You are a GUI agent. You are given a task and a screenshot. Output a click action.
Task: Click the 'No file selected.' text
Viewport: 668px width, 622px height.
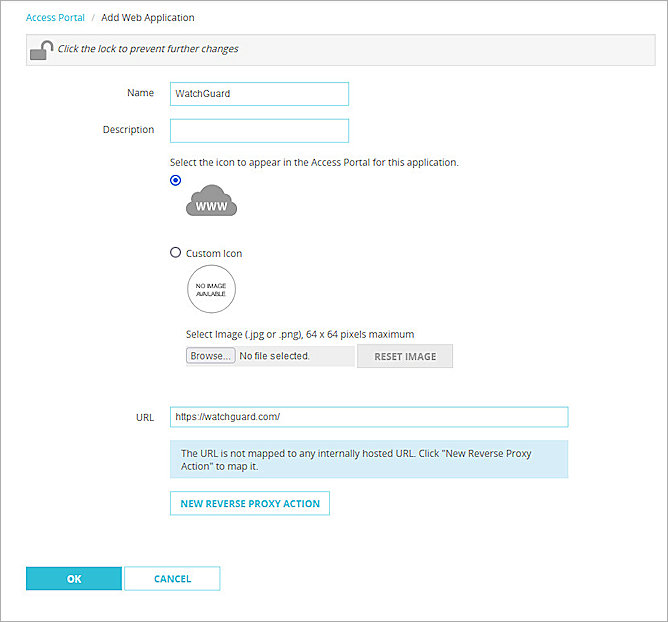(274, 356)
